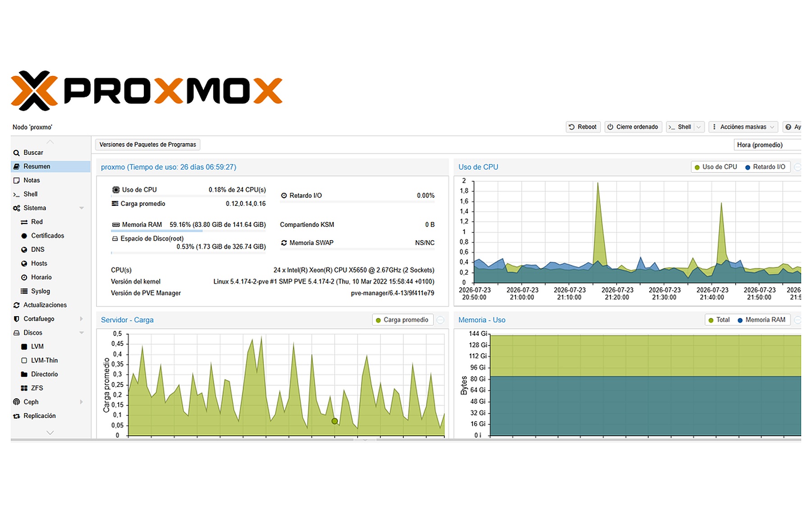Click the Discos drive icon
Image resolution: width=812 pixels, height=508 pixels.
pos(17,333)
